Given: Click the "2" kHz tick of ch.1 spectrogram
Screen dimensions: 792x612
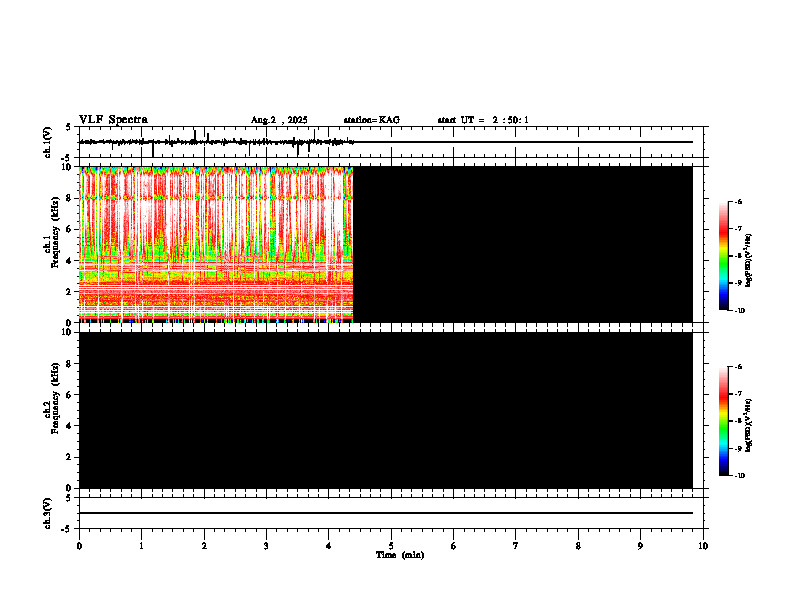Looking at the screenshot, I should 70,291.
